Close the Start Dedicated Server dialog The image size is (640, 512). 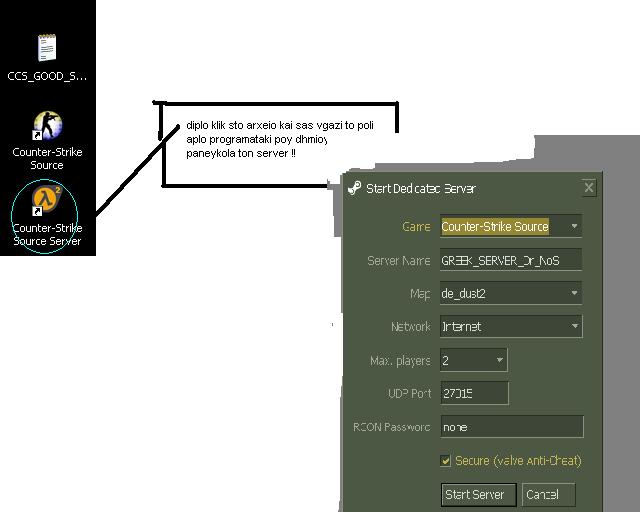[x=589, y=187]
